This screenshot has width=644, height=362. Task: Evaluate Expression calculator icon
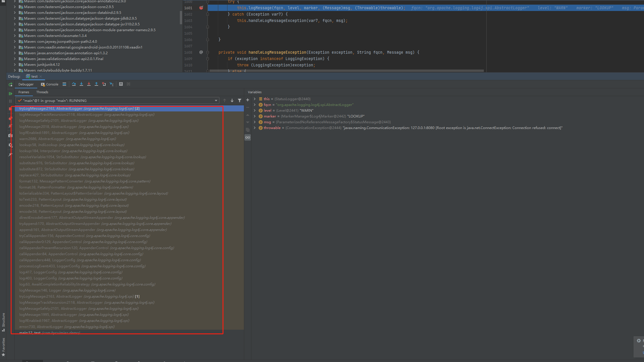[121, 84]
